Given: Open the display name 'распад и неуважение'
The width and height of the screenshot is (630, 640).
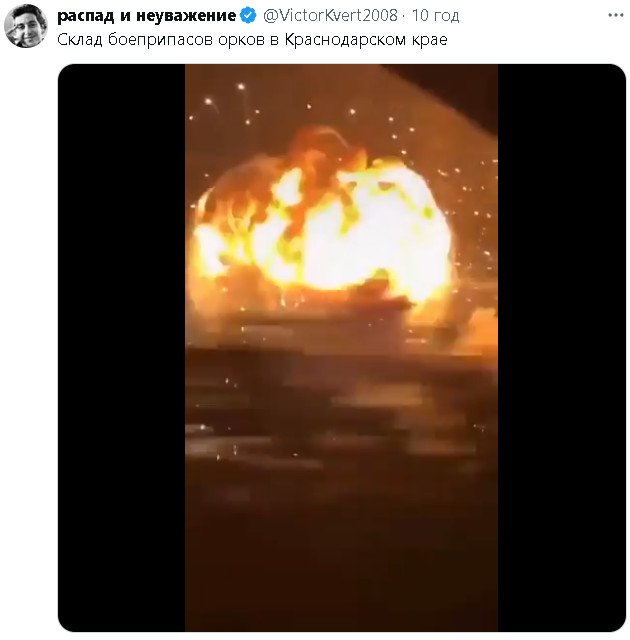Looking at the screenshot, I should (x=147, y=15).
